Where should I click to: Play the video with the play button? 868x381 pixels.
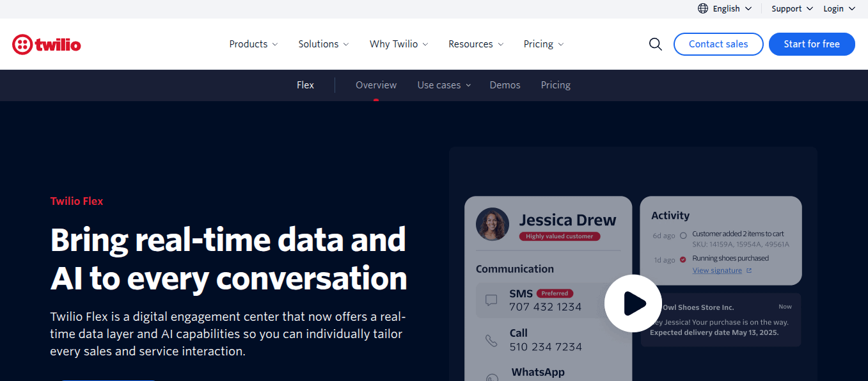point(633,304)
